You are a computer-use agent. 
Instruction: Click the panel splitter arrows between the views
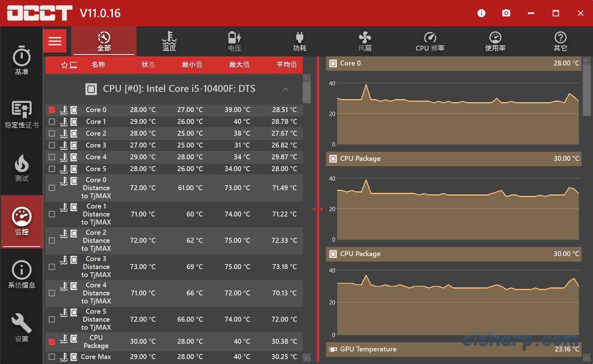click(x=318, y=209)
